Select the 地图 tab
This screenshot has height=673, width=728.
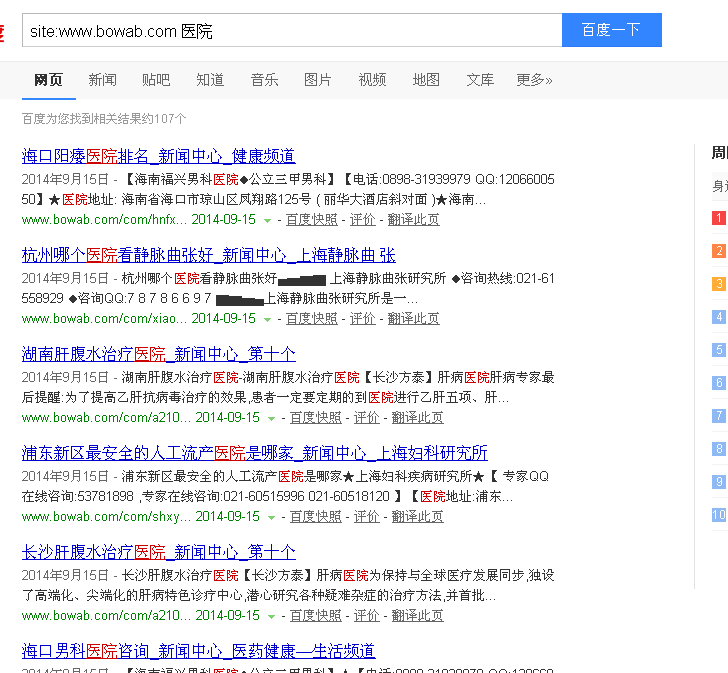click(x=426, y=79)
